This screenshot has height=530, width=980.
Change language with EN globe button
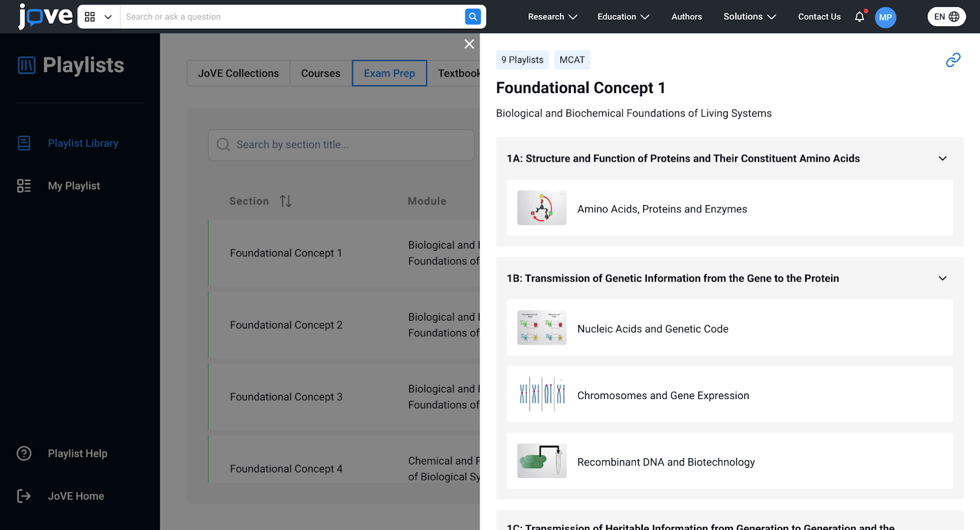coord(946,17)
